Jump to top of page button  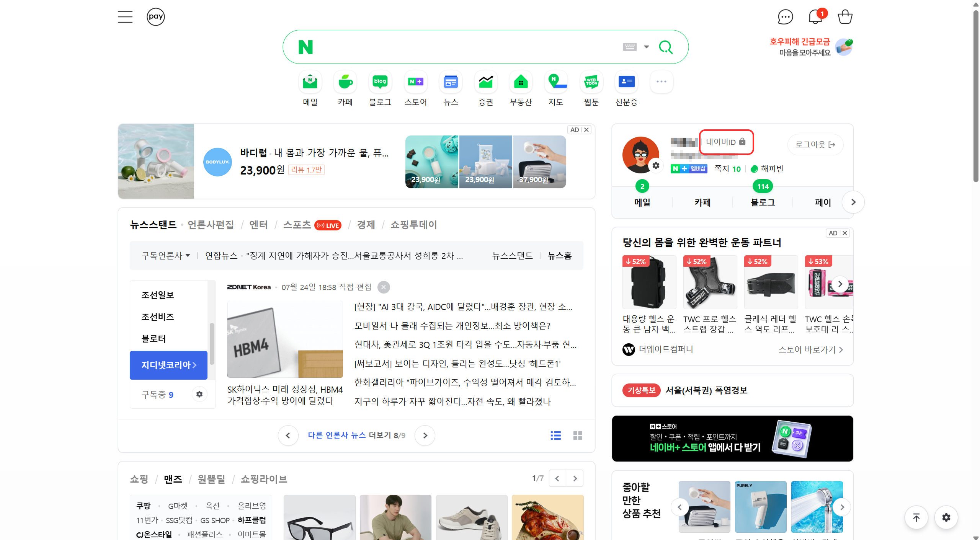click(916, 518)
